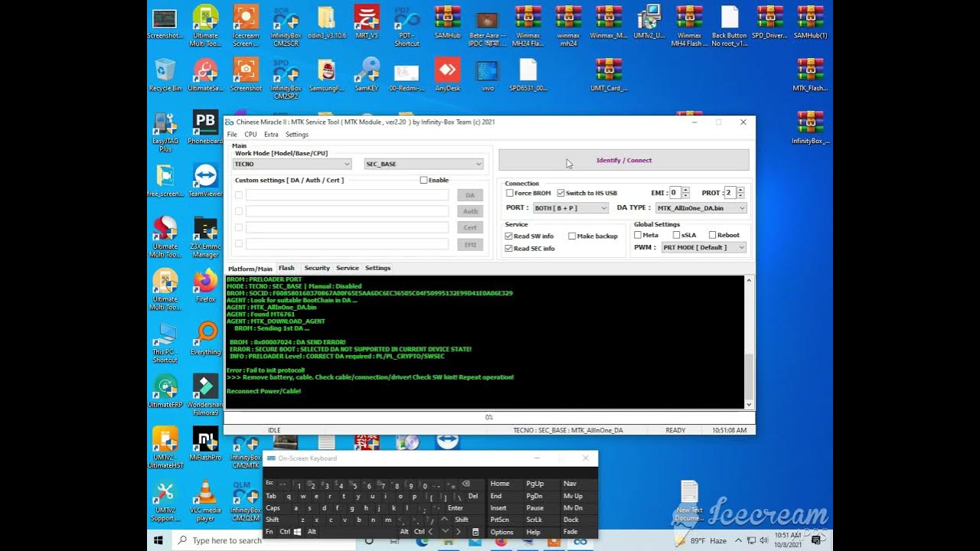Open the New Text Document desktop file

[689, 500]
